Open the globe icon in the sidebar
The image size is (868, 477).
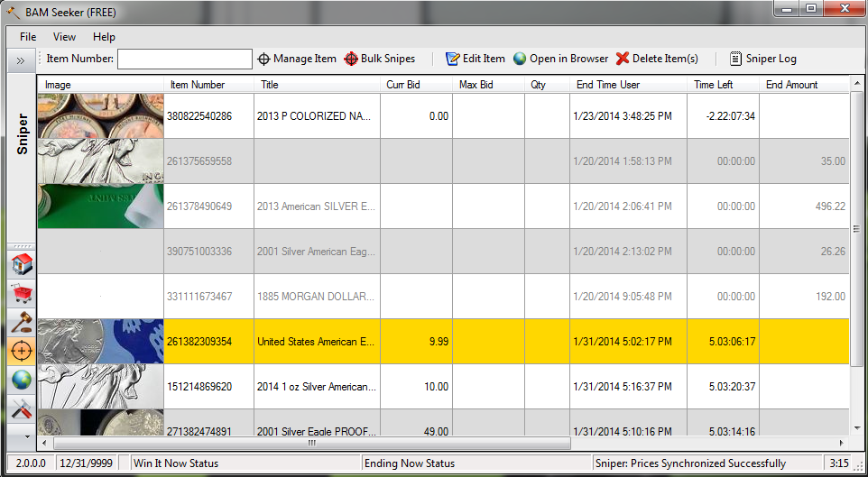click(22, 380)
